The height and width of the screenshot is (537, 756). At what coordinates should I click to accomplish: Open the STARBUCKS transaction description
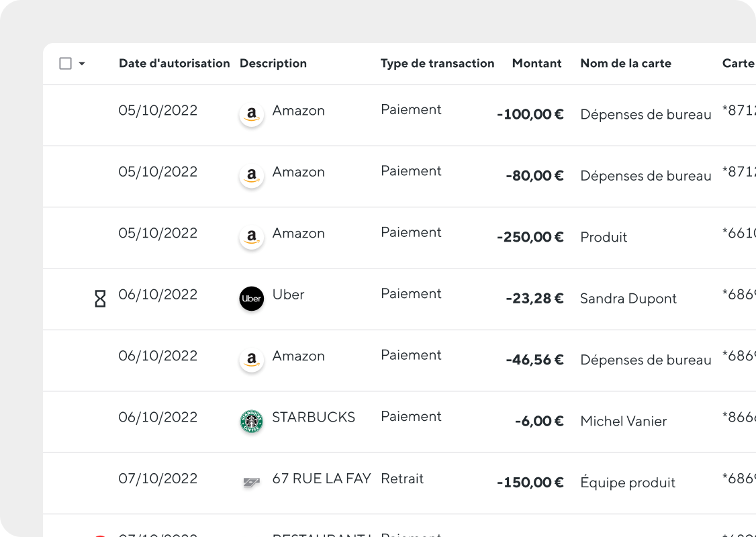coord(314,417)
